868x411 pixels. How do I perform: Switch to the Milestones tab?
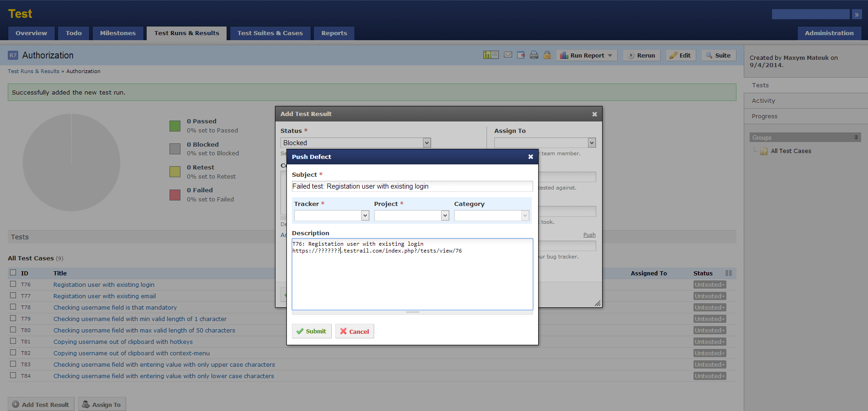coord(118,33)
